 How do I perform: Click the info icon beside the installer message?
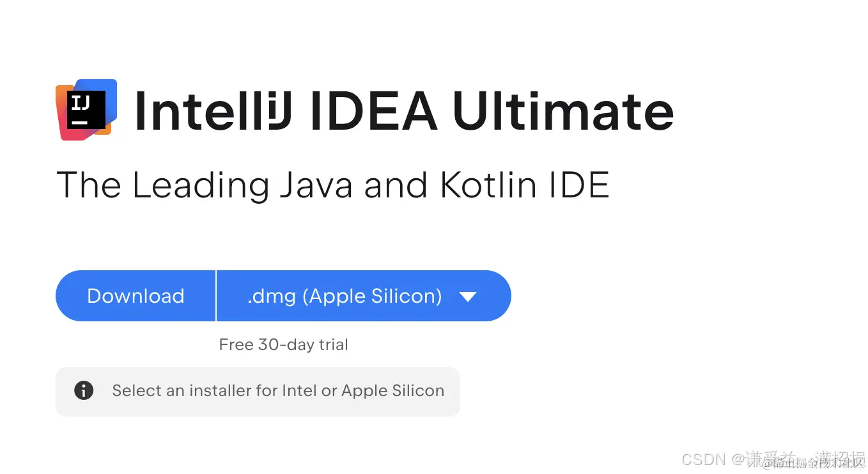[84, 390]
